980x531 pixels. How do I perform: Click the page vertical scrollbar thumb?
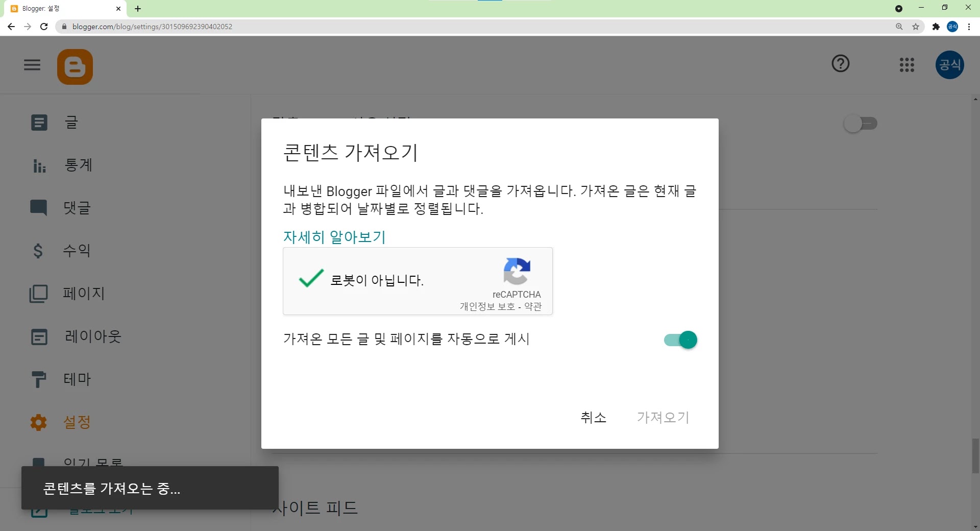[975, 456]
